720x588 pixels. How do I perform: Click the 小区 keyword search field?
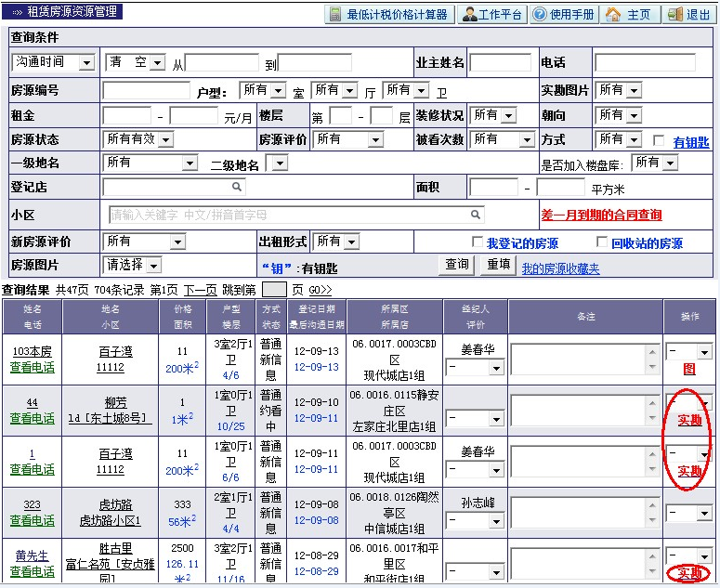pos(296,215)
